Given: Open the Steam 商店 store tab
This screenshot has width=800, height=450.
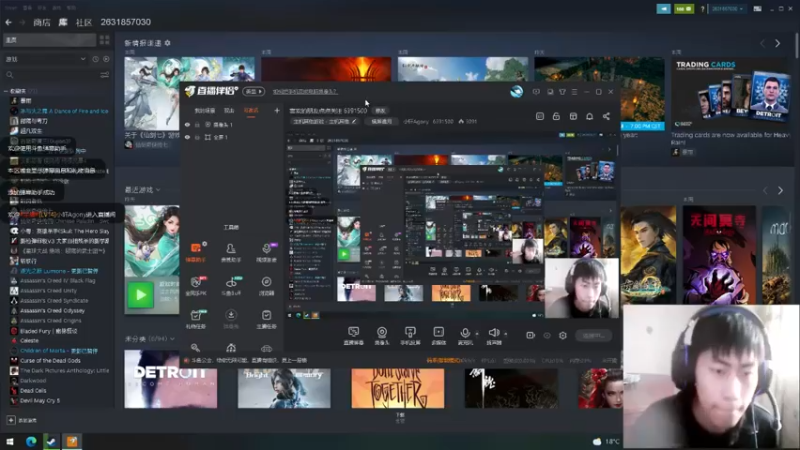Looking at the screenshot, I should (x=42, y=22).
